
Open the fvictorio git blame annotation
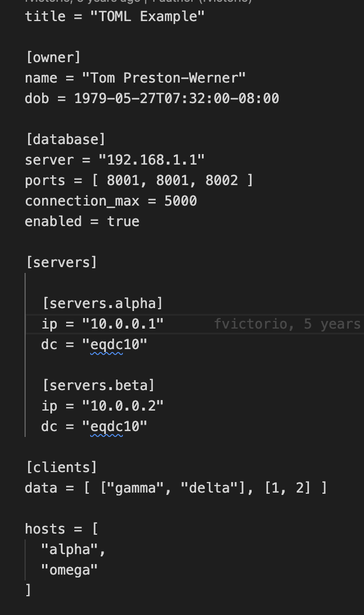(287, 324)
